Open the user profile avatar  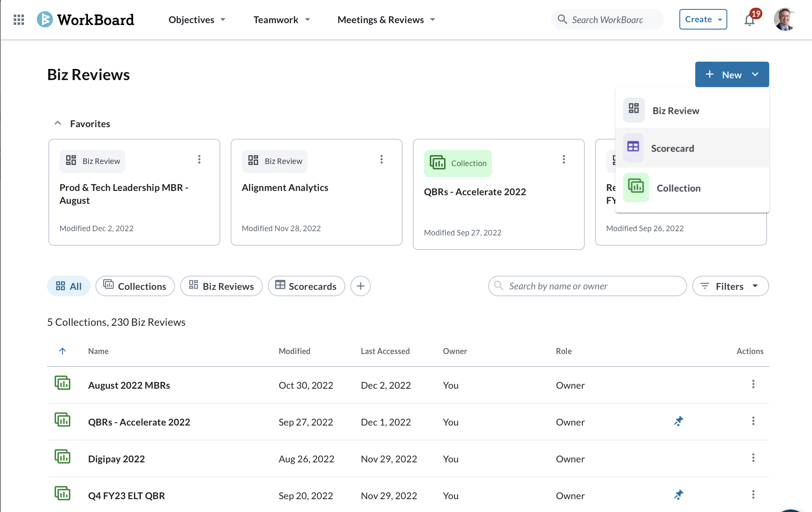point(784,19)
